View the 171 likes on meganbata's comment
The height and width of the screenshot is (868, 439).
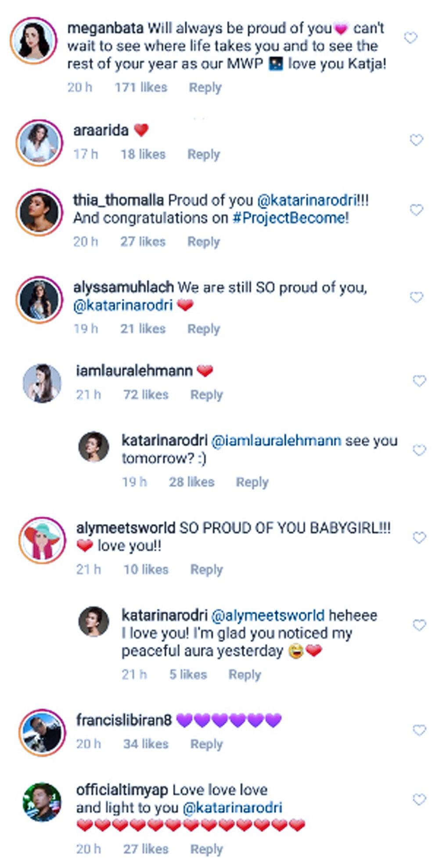tap(141, 87)
